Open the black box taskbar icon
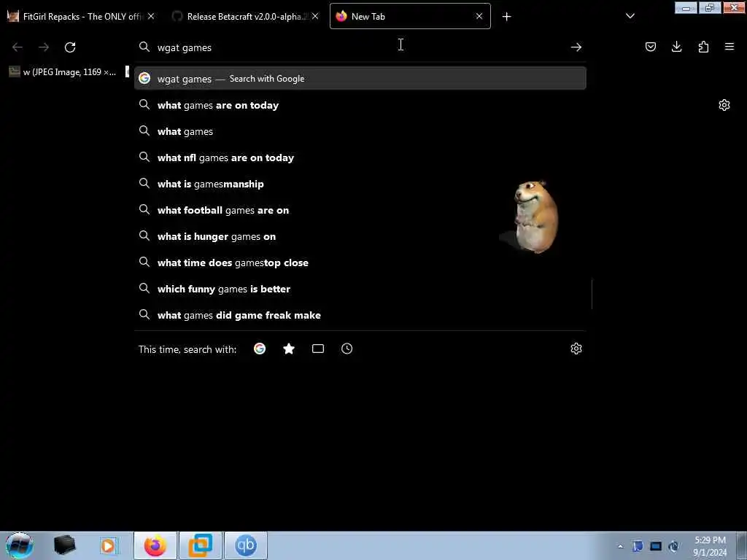 tap(64, 545)
